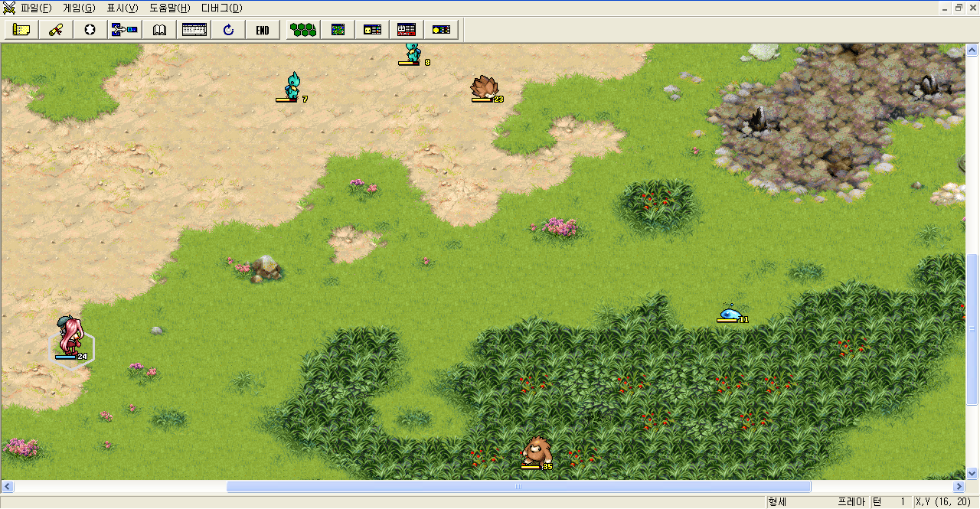
Task: Click the unit list panel icon after minimap
Action: point(372,30)
